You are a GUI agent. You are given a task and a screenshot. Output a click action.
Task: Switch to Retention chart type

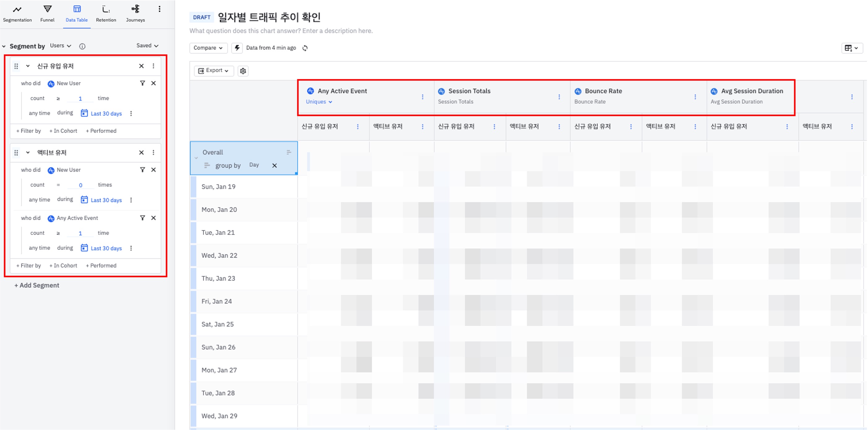(106, 14)
